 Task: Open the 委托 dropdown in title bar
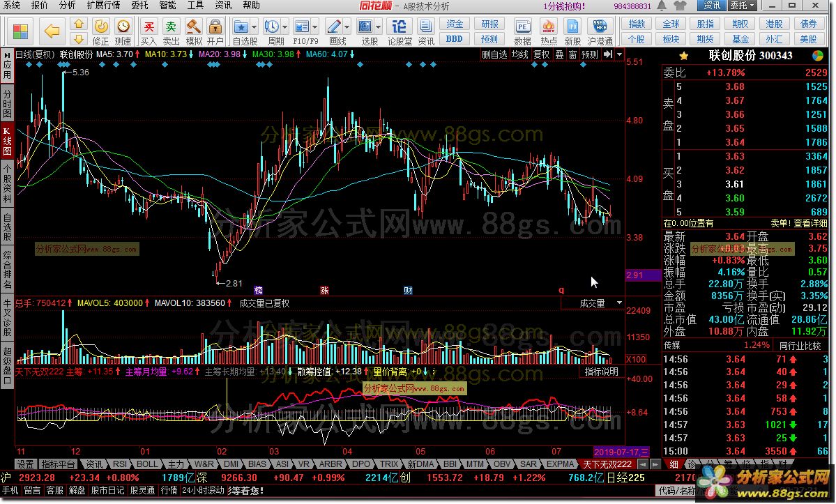(743, 6)
